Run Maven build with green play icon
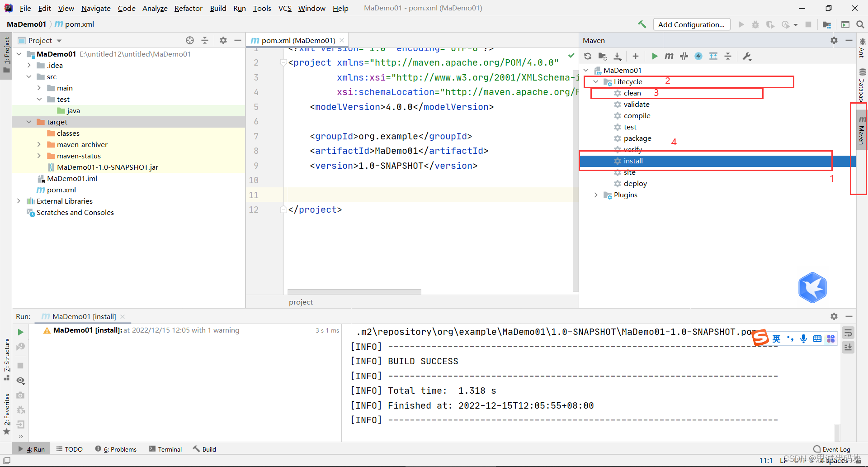The width and height of the screenshot is (868, 467). pos(654,56)
